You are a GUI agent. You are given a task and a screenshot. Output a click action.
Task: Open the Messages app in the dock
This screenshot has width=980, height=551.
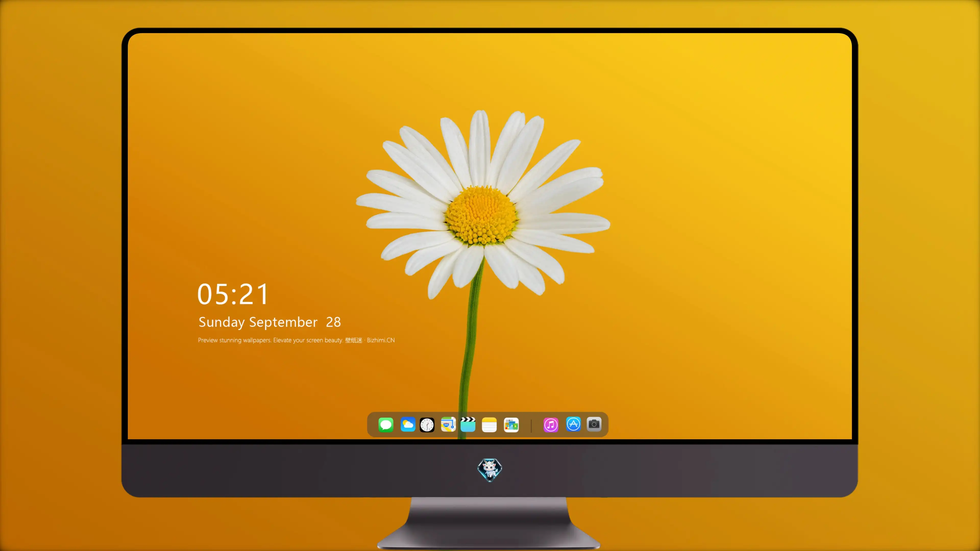tap(386, 425)
